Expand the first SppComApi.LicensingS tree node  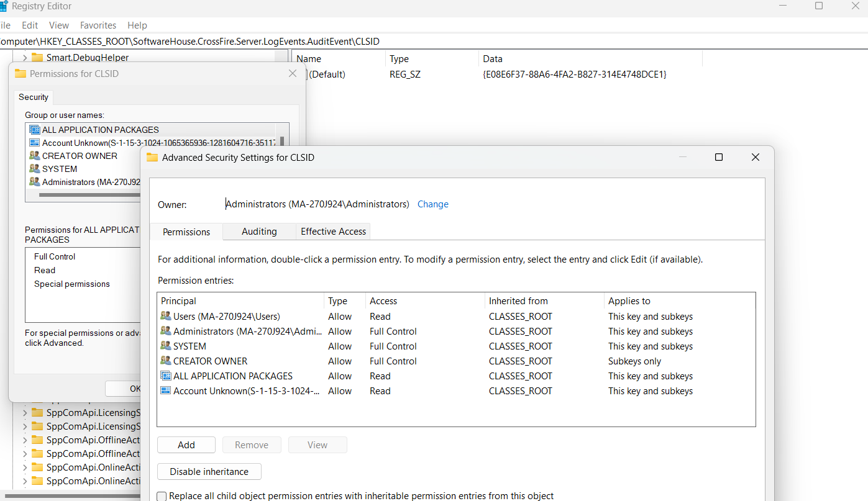[24, 413]
